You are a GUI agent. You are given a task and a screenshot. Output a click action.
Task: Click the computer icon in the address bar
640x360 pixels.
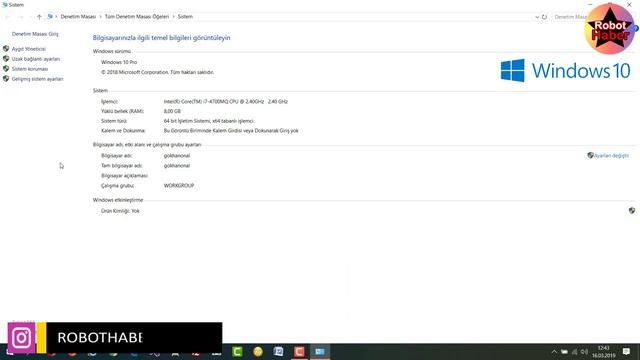(x=50, y=17)
